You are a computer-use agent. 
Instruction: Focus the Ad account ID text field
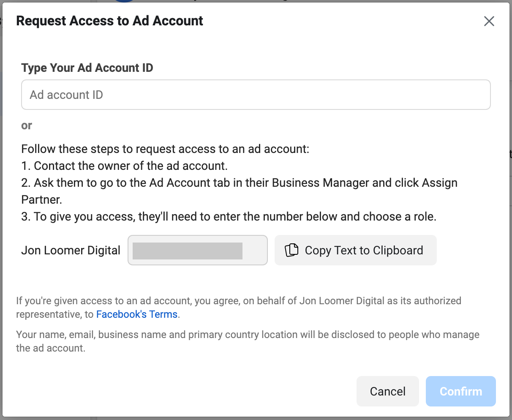pyautogui.click(x=256, y=95)
